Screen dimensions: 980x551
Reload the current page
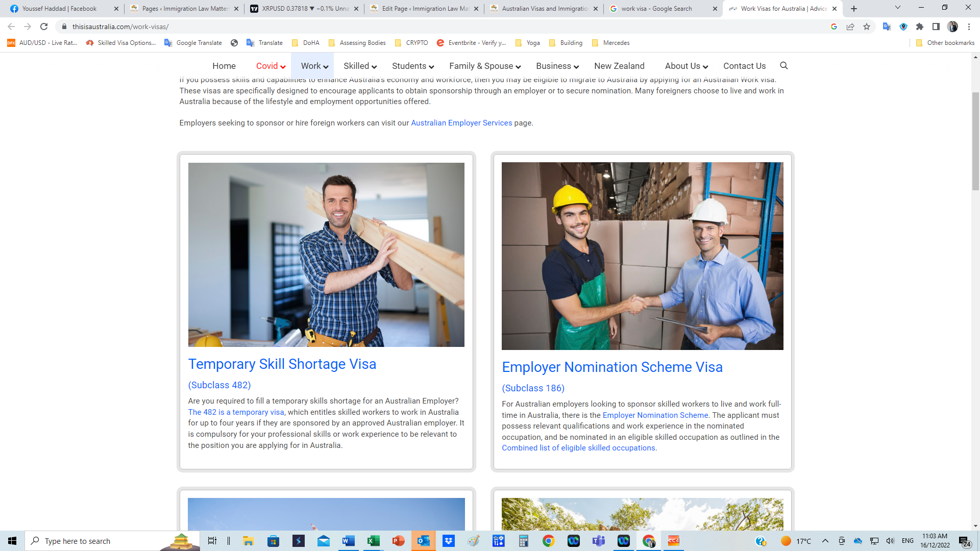tap(44, 27)
